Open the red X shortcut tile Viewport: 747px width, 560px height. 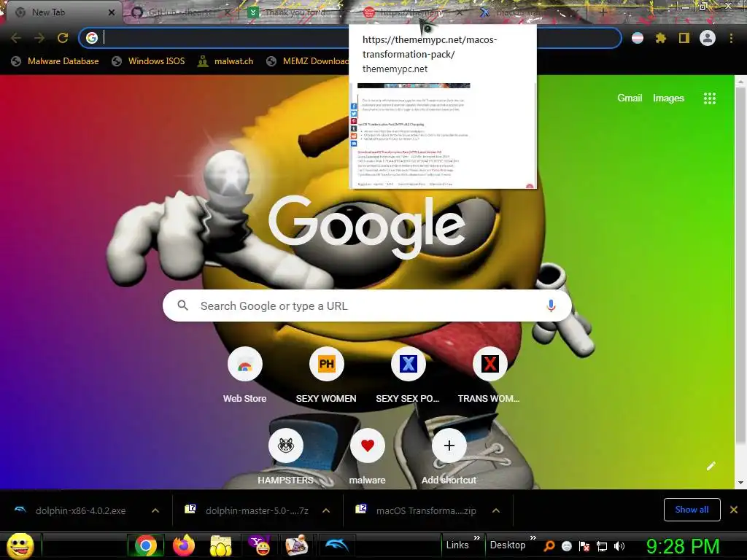click(489, 365)
